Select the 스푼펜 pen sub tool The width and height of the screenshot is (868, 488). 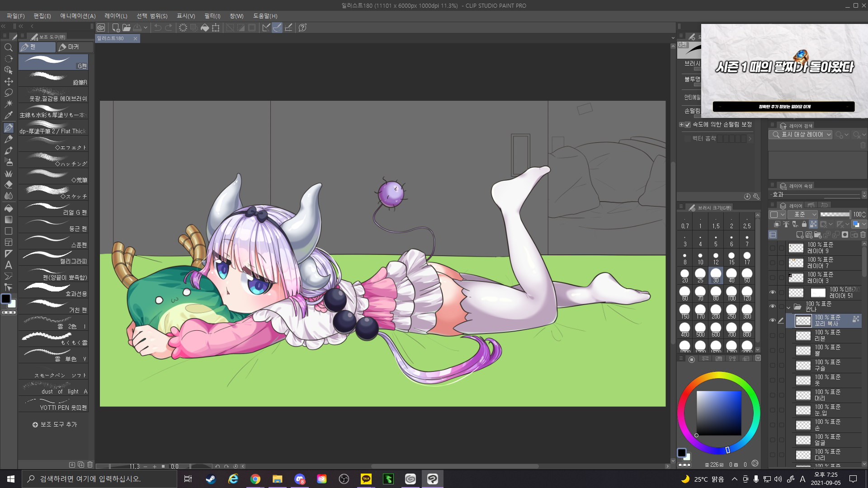pyautogui.click(x=53, y=241)
